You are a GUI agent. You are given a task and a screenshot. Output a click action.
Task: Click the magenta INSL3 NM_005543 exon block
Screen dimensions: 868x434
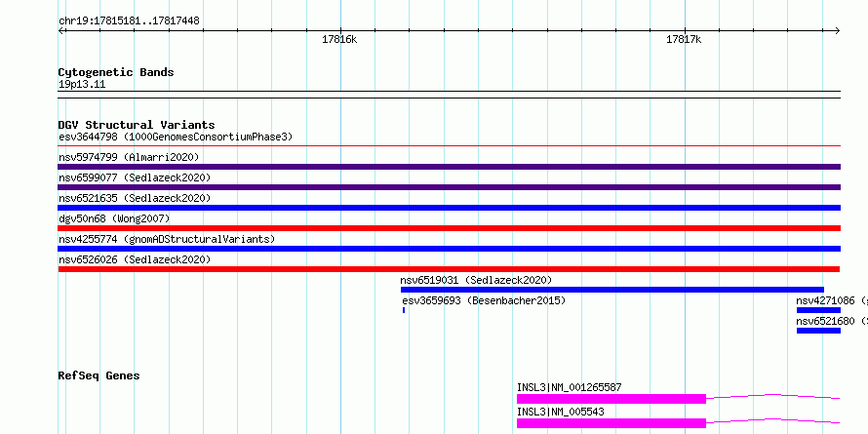(612, 423)
